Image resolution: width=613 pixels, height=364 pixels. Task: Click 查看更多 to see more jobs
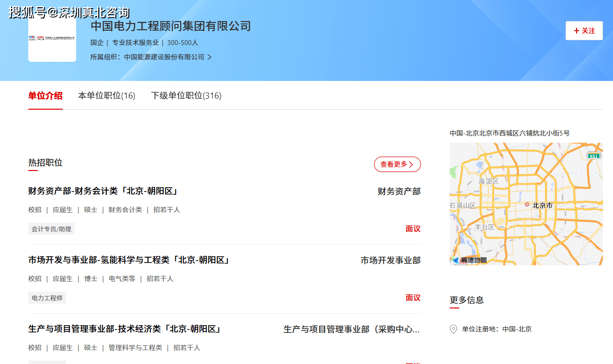click(x=397, y=164)
